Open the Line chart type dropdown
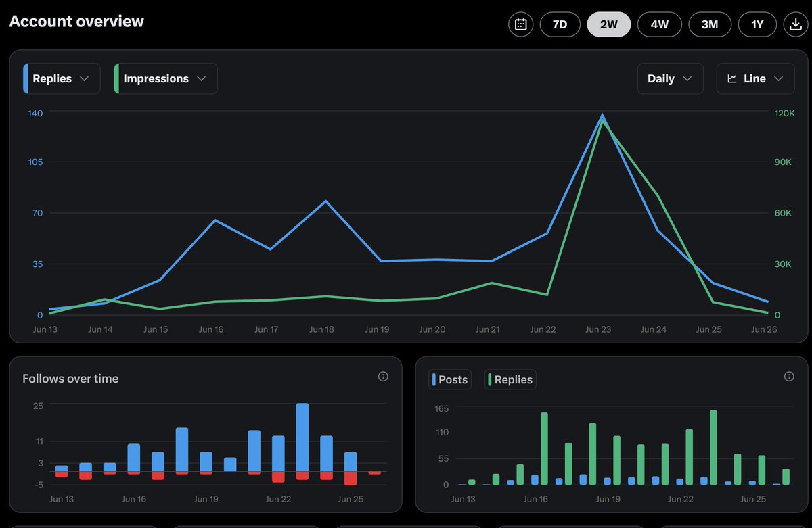 [755, 78]
